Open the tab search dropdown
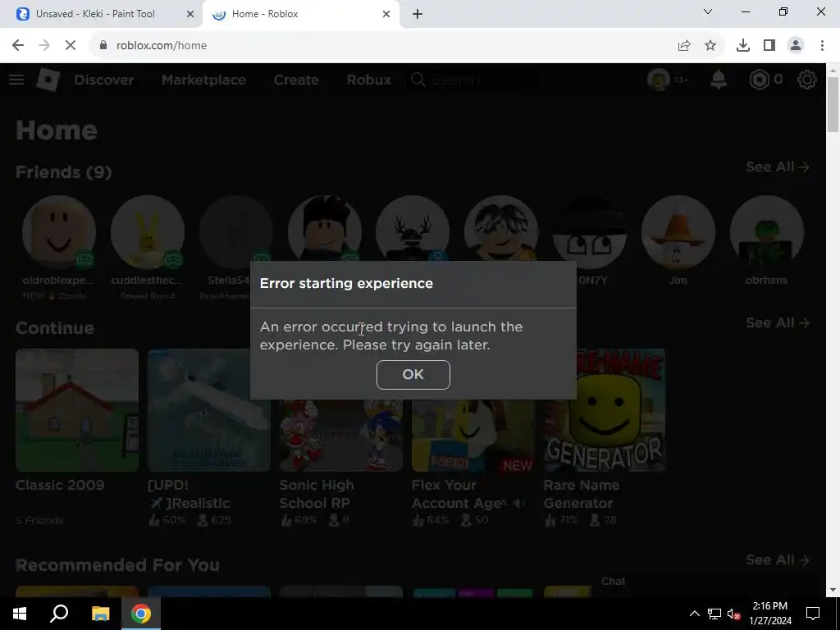The height and width of the screenshot is (630, 840). 708,11
